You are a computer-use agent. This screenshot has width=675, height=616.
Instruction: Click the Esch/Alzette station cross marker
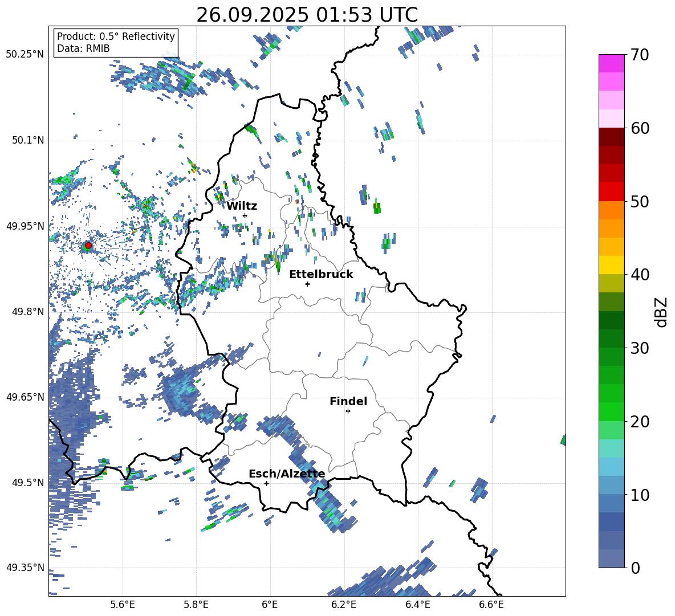[x=266, y=483]
